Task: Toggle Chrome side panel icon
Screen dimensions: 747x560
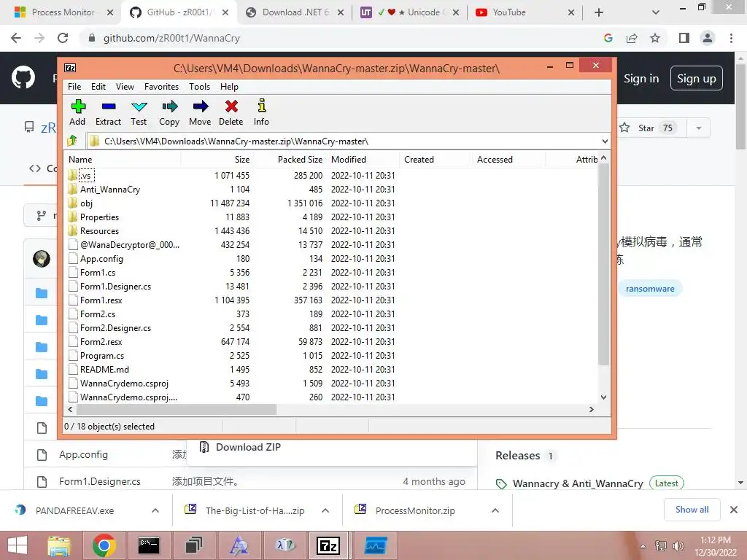Action: [x=684, y=38]
